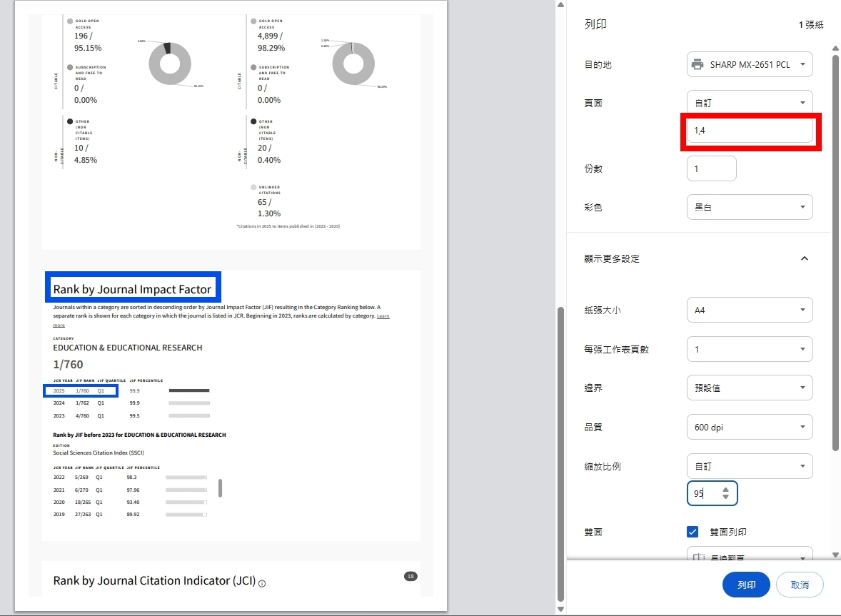The image size is (841, 616).
Task: Click info icon next to Journal Citation Indicator
Action: point(262,583)
